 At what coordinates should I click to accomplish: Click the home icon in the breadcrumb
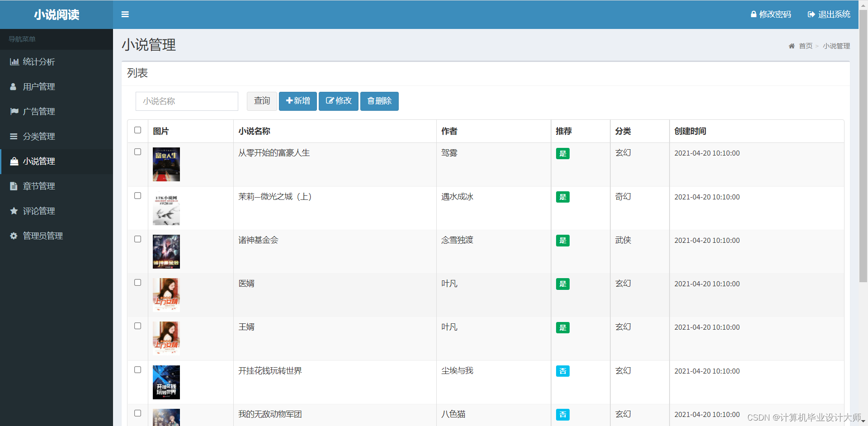(792, 46)
